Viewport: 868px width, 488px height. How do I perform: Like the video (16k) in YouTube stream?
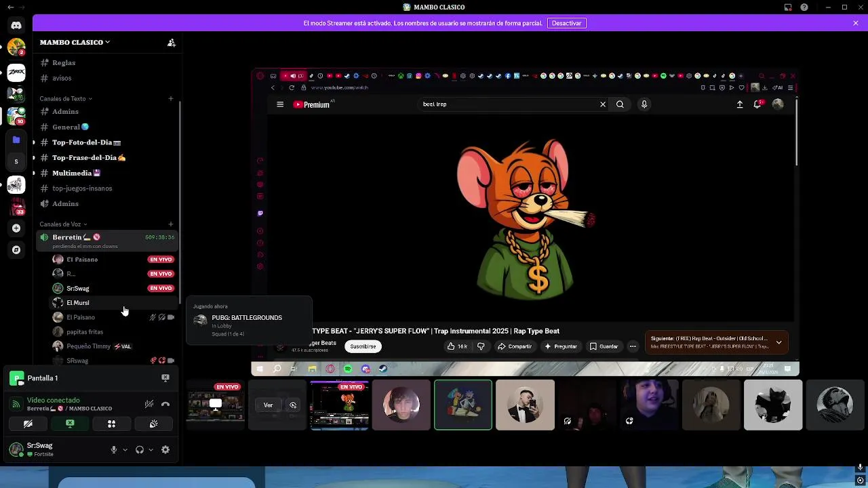pyautogui.click(x=457, y=346)
